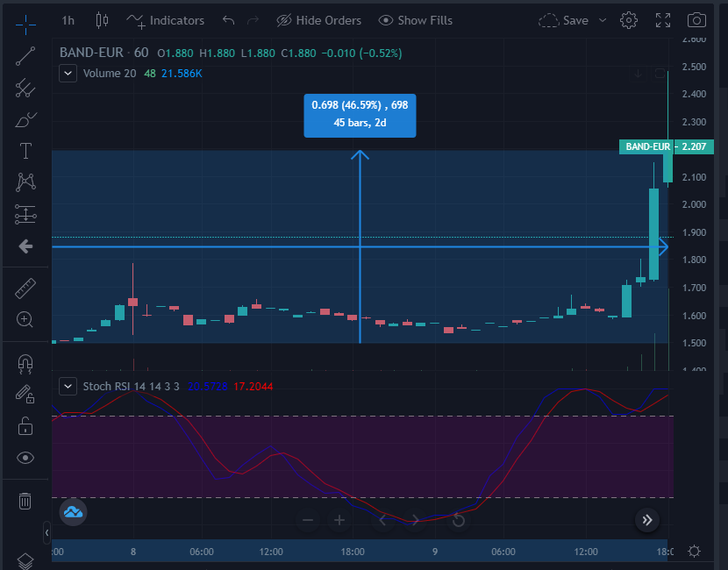
Task: Jump to latest bar double-arrow button
Action: coord(647,520)
